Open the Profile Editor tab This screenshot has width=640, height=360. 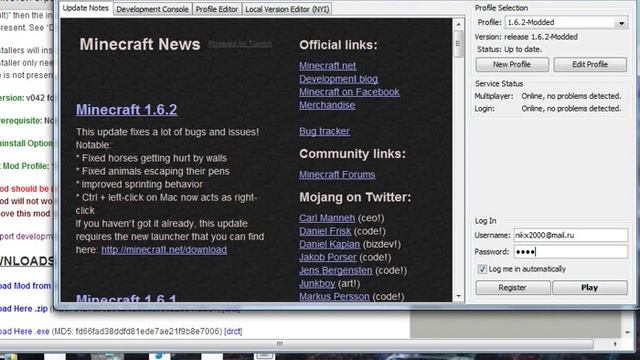click(216, 9)
